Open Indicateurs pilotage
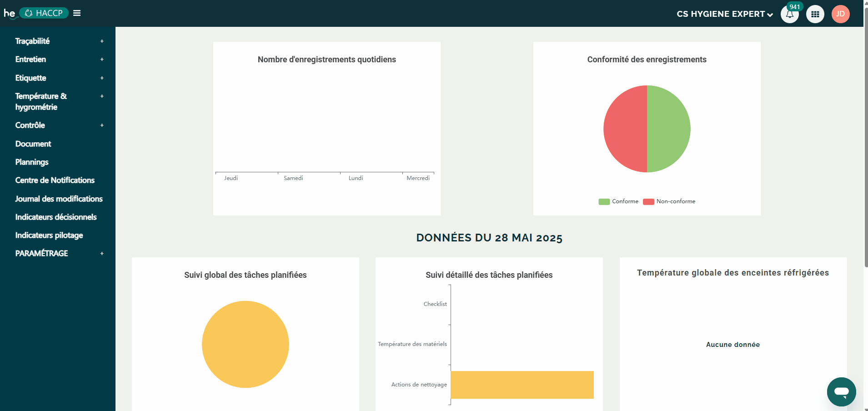The image size is (868, 411). (x=49, y=235)
